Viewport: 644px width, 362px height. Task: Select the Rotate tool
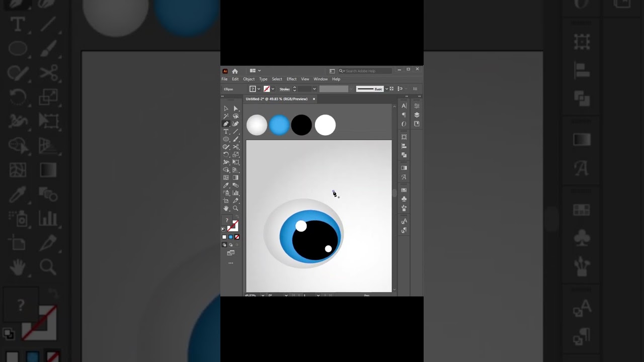[x=226, y=154]
